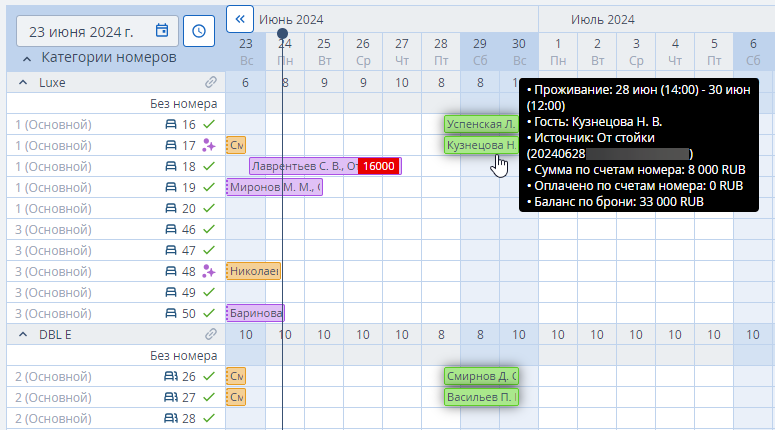Open the Николаев booking in room 48
775x430 pixels.
pyautogui.click(x=254, y=271)
